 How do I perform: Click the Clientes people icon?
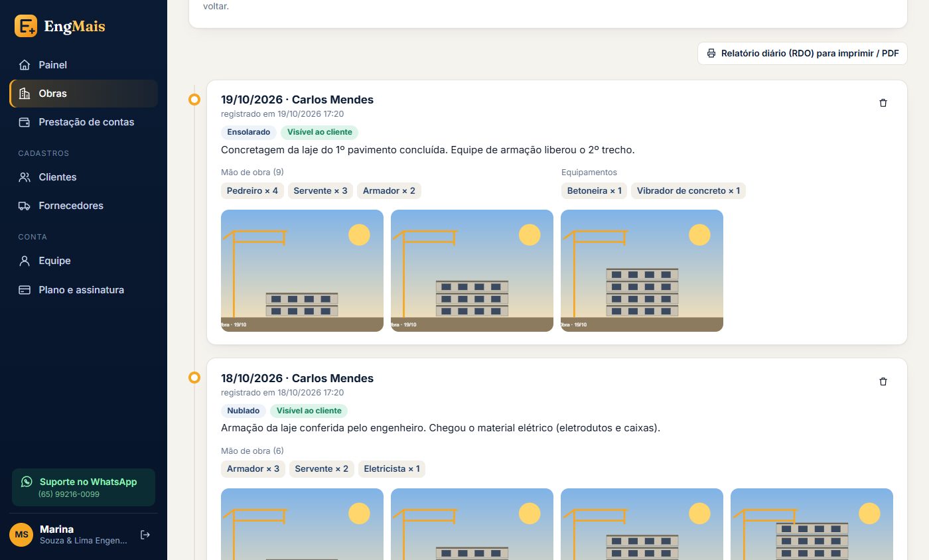(25, 177)
